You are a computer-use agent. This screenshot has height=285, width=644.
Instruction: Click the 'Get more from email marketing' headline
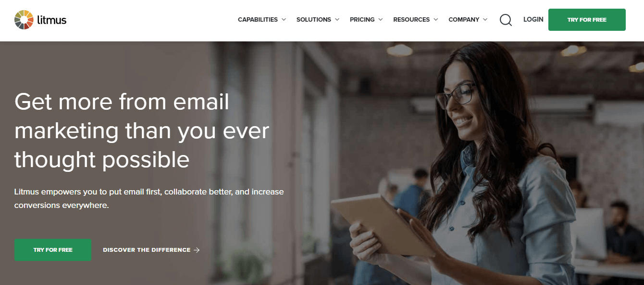142,130
